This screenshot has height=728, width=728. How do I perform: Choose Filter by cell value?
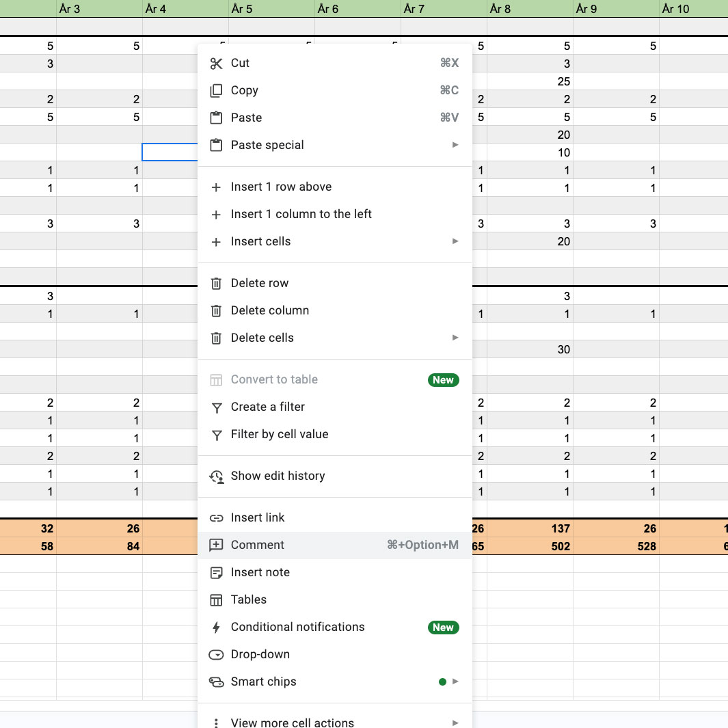279,434
